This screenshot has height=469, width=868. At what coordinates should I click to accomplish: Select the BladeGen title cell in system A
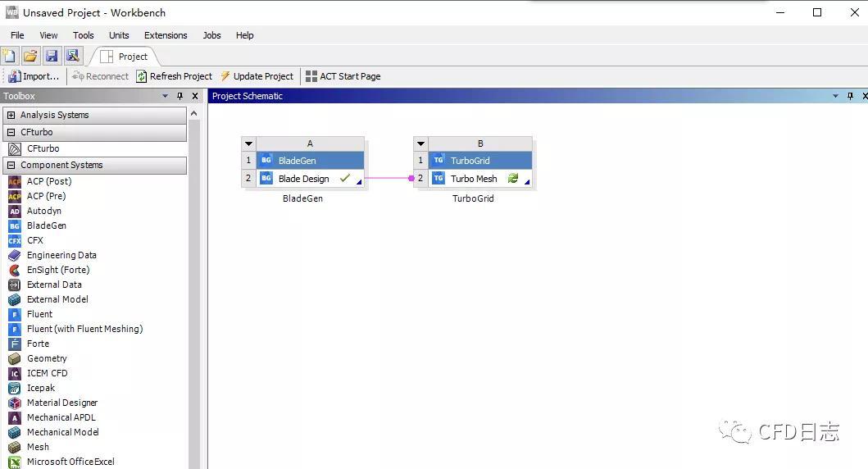pyautogui.click(x=310, y=161)
